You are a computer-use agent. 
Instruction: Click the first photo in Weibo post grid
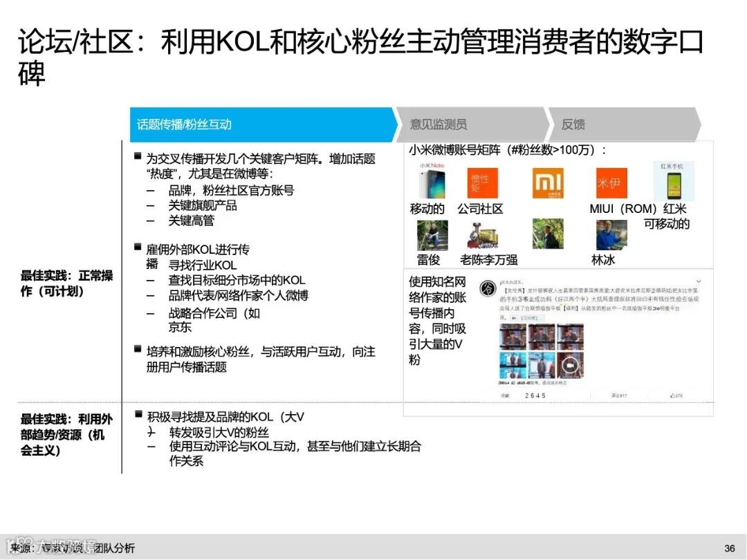[513, 337]
